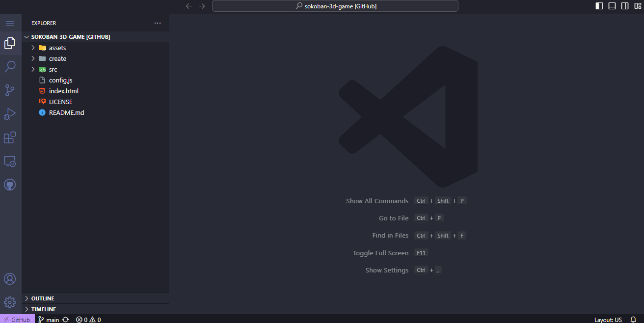Click the Show All Commands label

point(377,201)
